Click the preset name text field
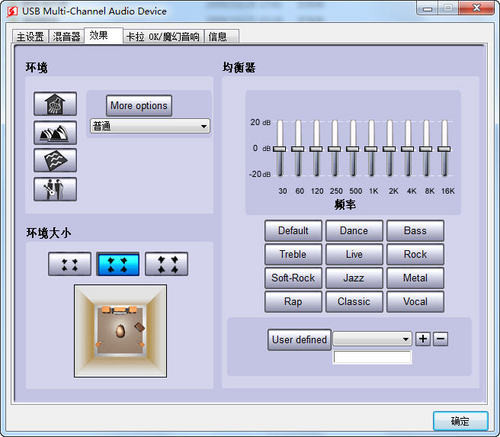The width and height of the screenshot is (500, 437). (x=373, y=357)
